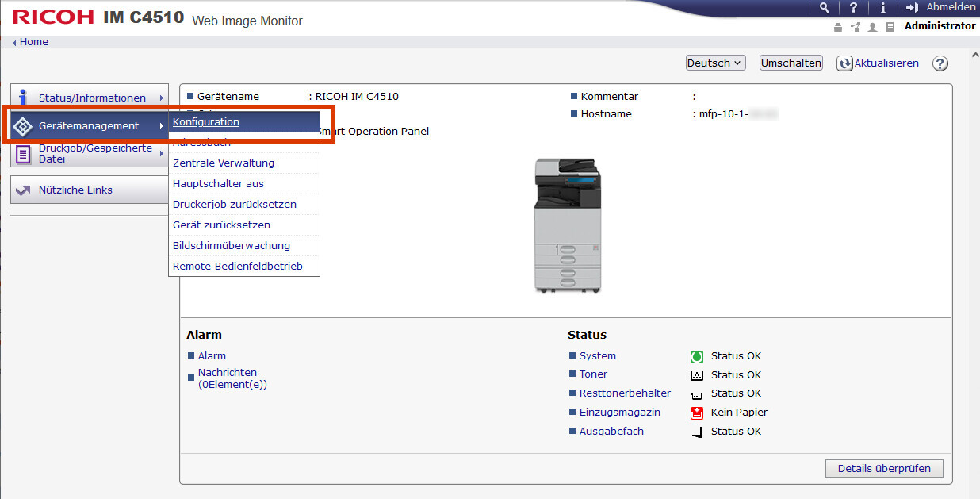This screenshot has width=980, height=499.
Task: Click the 'Administrator' user label
Action: [940, 26]
